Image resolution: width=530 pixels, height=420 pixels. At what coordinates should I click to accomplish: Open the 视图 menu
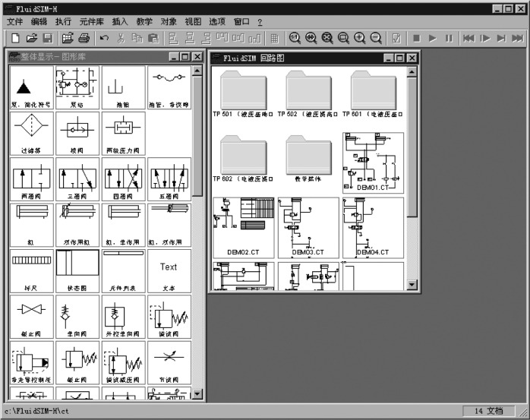(193, 22)
